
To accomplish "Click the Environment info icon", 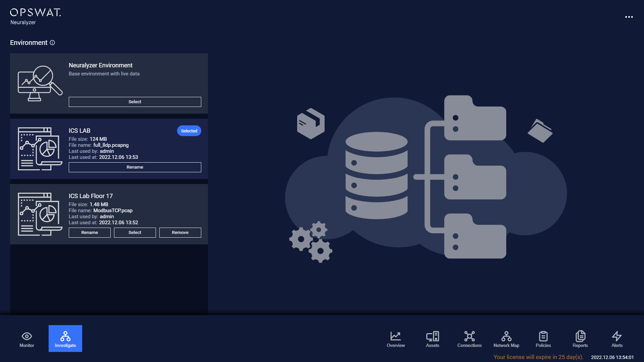I will point(52,43).
